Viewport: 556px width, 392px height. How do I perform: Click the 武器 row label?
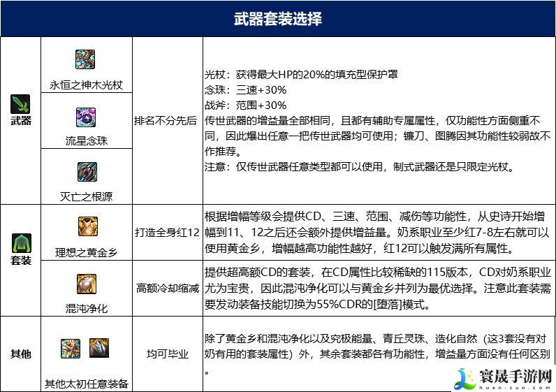point(20,121)
